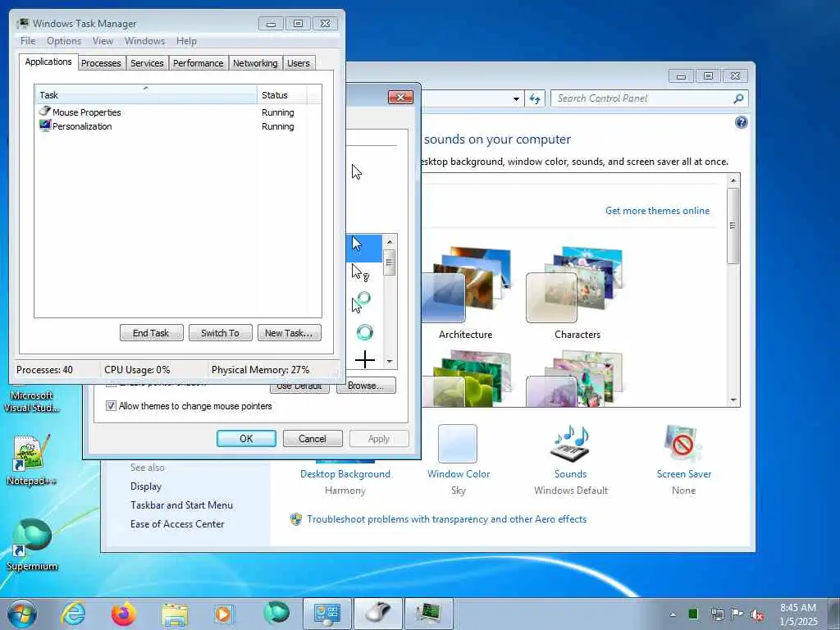Open the View menu in Task Manager

[103, 41]
